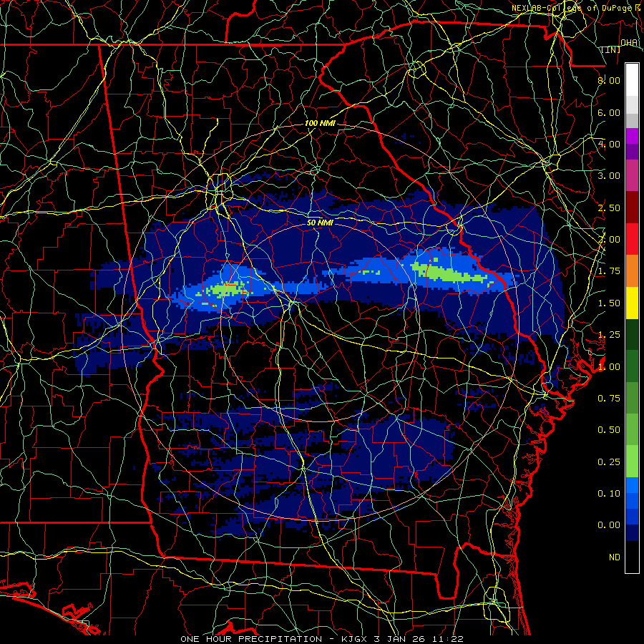This screenshot has width=644, height=644.
Task: Select the 50 NMI range ring label
Action: point(320,223)
